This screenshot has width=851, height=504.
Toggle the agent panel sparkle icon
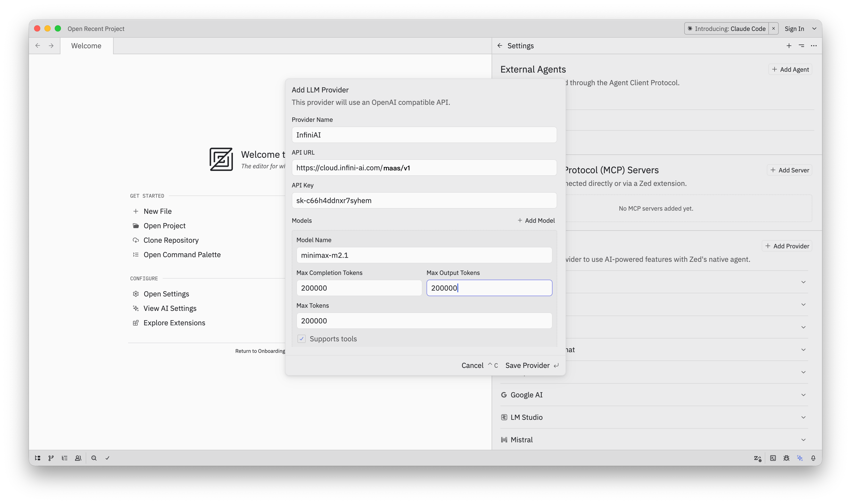pyautogui.click(x=800, y=458)
